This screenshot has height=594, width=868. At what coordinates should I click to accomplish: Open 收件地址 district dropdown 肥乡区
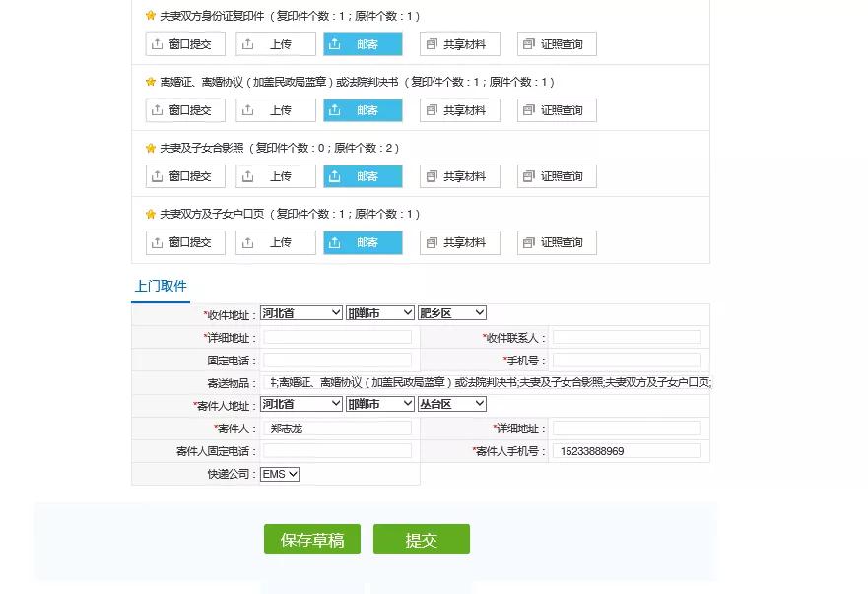451,313
